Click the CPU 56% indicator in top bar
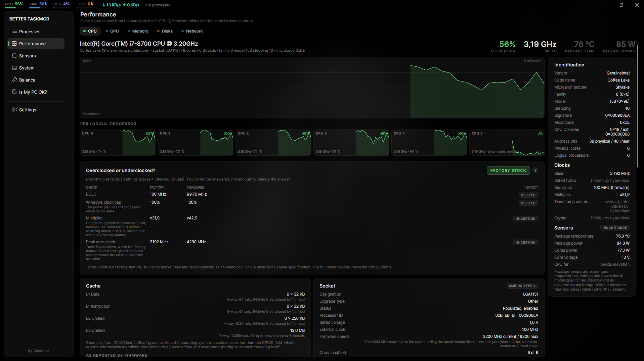 tap(14, 4)
